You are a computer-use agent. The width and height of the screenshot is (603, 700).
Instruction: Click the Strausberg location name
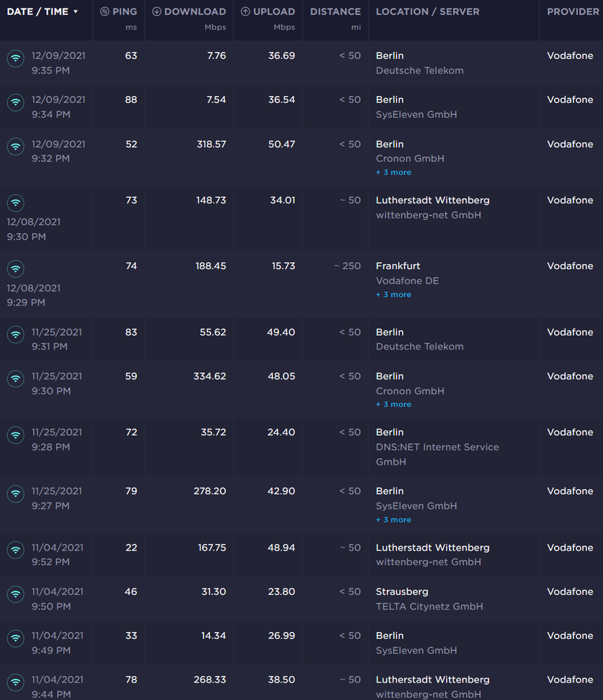pos(402,591)
